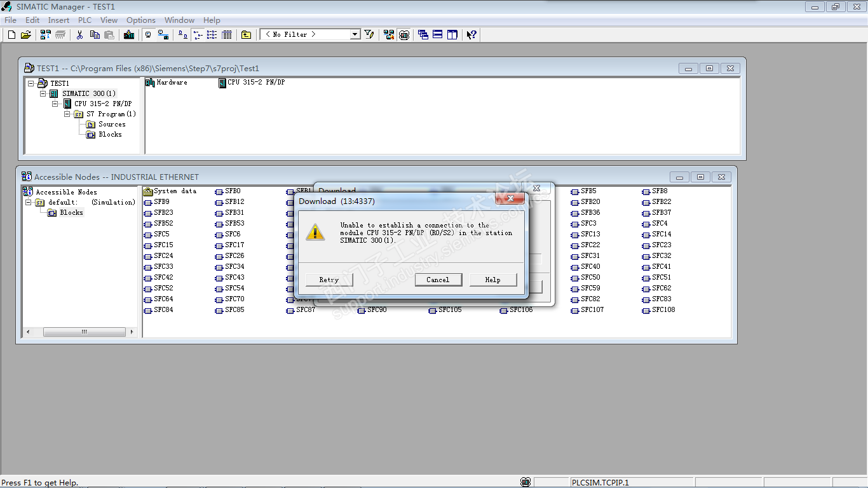
Task: Select the SFC107 block
Action: click(587, 310)
